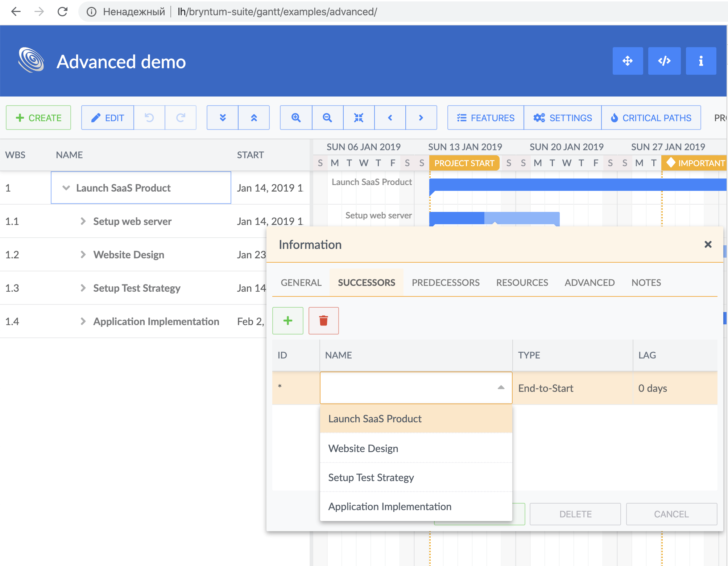
Task: Select Website Design from dropdown list
Action: [x=363, y=448]
